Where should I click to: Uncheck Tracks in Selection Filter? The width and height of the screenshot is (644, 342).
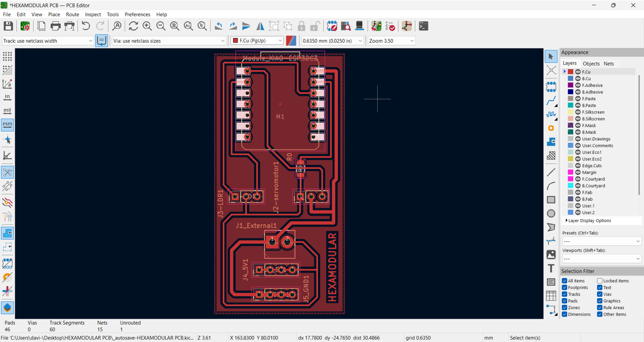pyautogui.click(x=565, y=294)
